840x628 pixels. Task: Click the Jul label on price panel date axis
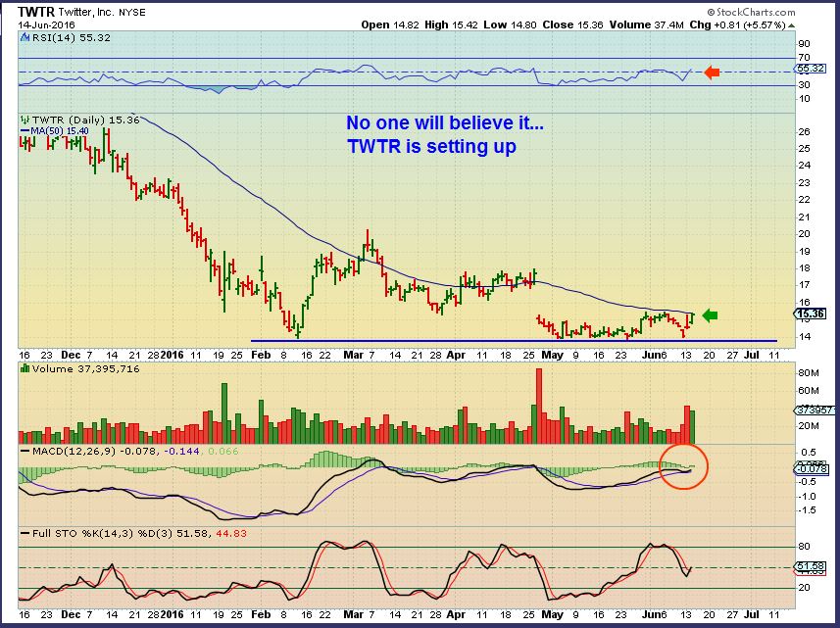[x=752, y=355]
